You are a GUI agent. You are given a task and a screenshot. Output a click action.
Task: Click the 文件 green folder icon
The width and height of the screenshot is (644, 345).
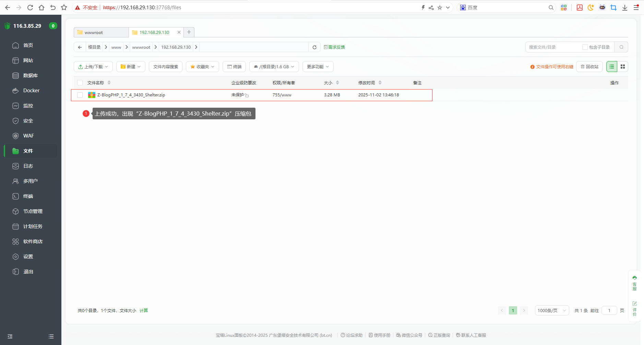15,151
